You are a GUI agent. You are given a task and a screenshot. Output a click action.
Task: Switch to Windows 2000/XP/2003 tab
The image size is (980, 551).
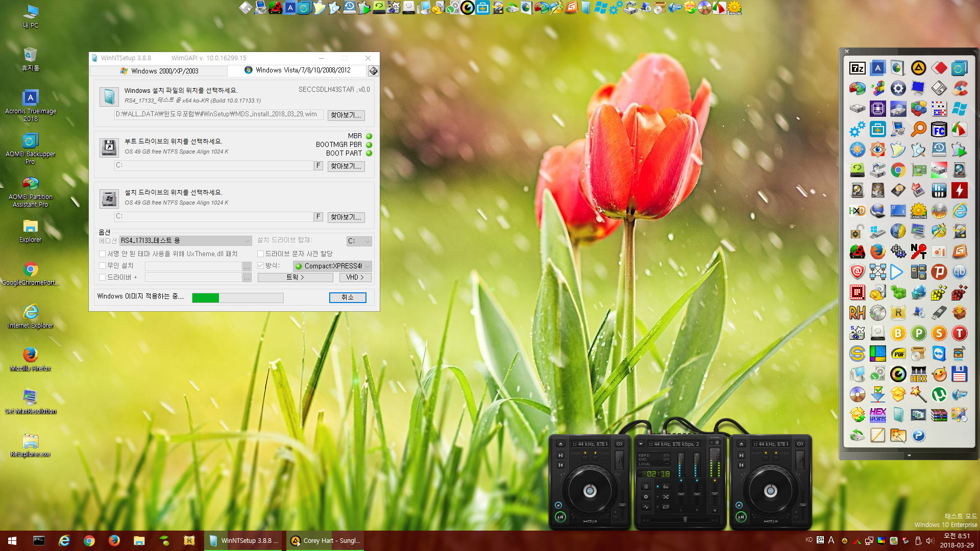coord(160,71)
